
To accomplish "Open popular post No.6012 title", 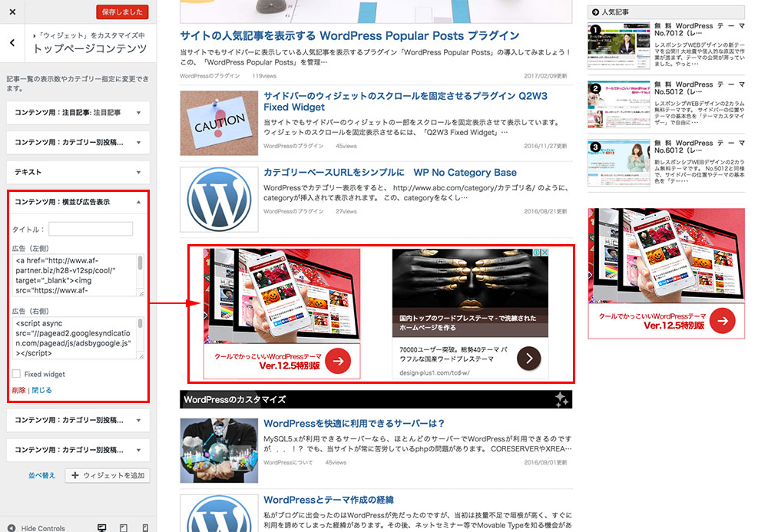I will 700,147.
